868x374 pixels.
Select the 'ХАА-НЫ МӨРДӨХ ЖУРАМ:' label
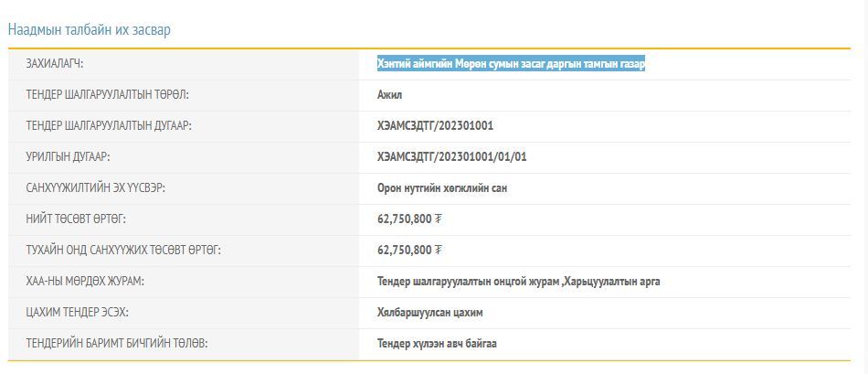coord(85,282)
